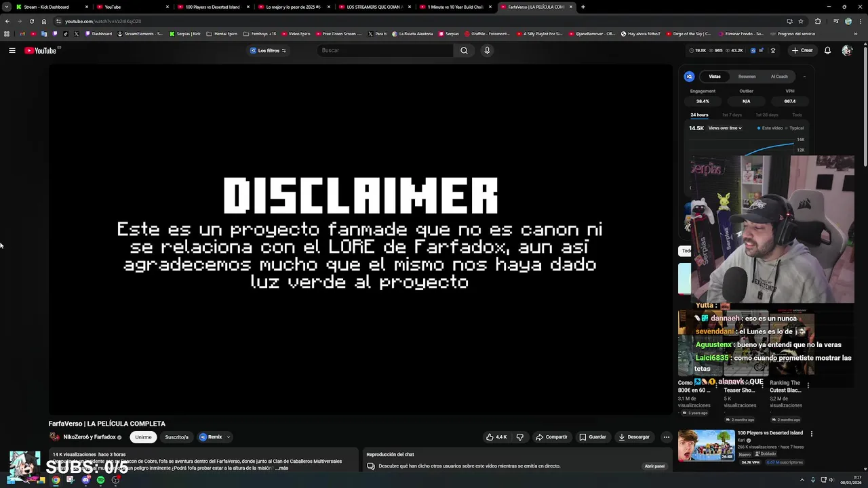Open Spotify from the taskbar
This screenshot has height=488, width=868.
pyautogui.click(x=100, y=480)
